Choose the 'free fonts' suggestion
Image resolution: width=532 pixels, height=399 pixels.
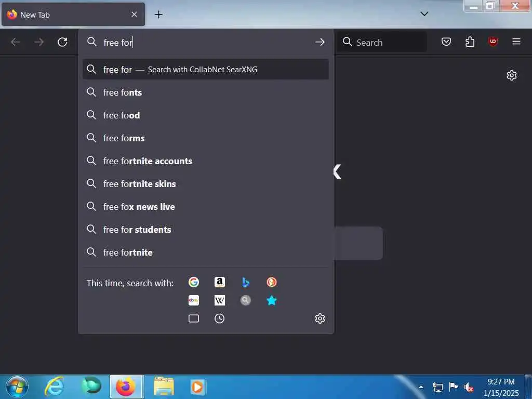tap(206, 92)
